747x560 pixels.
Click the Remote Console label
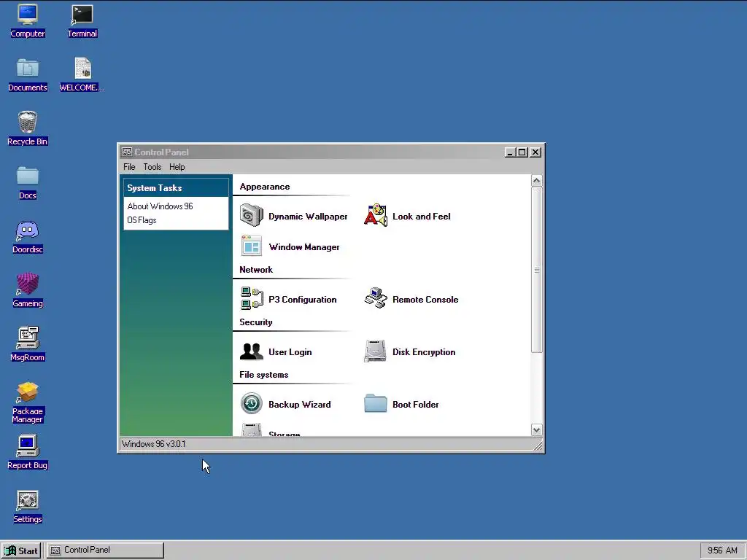425,300
